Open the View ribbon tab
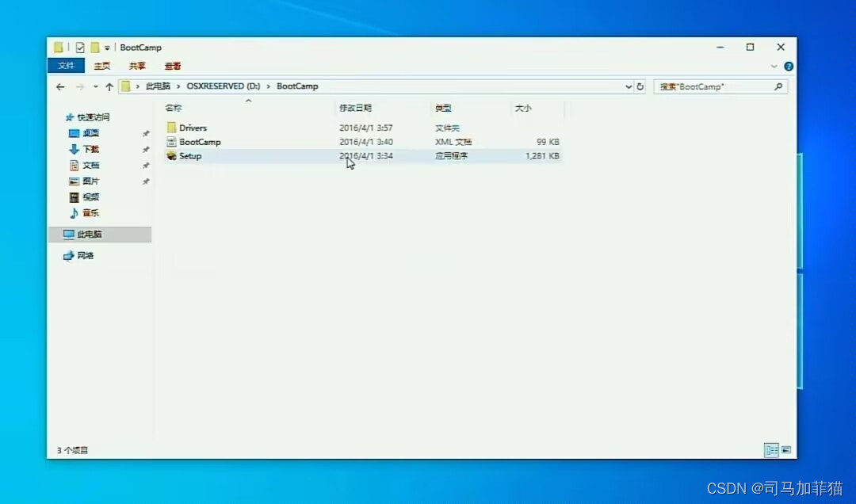Screen dimensions: 856x504 tap(173, 66)
